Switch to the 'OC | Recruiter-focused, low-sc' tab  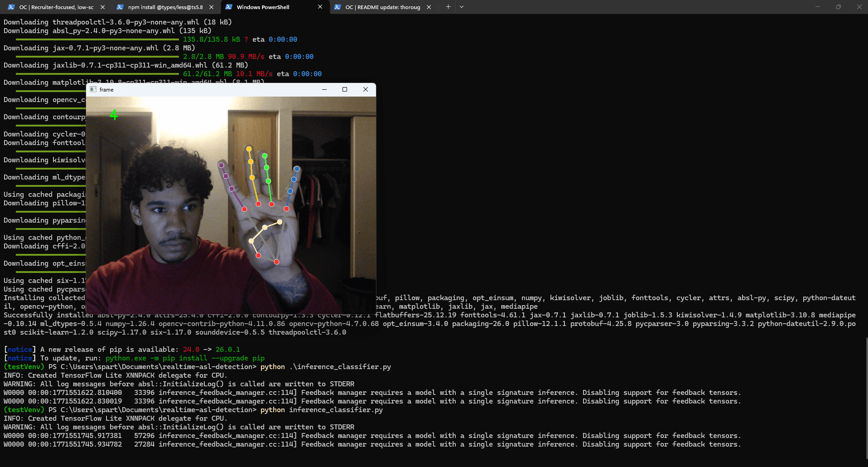point(54,7)
